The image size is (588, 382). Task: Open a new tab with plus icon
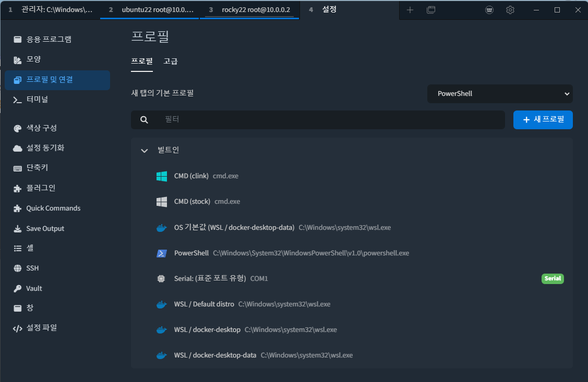(x=410, y=10)
